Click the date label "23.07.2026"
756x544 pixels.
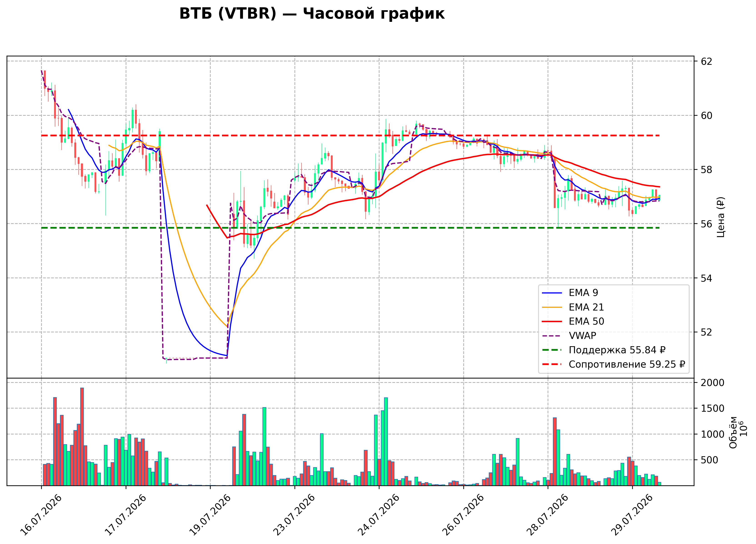coord(294,515)
